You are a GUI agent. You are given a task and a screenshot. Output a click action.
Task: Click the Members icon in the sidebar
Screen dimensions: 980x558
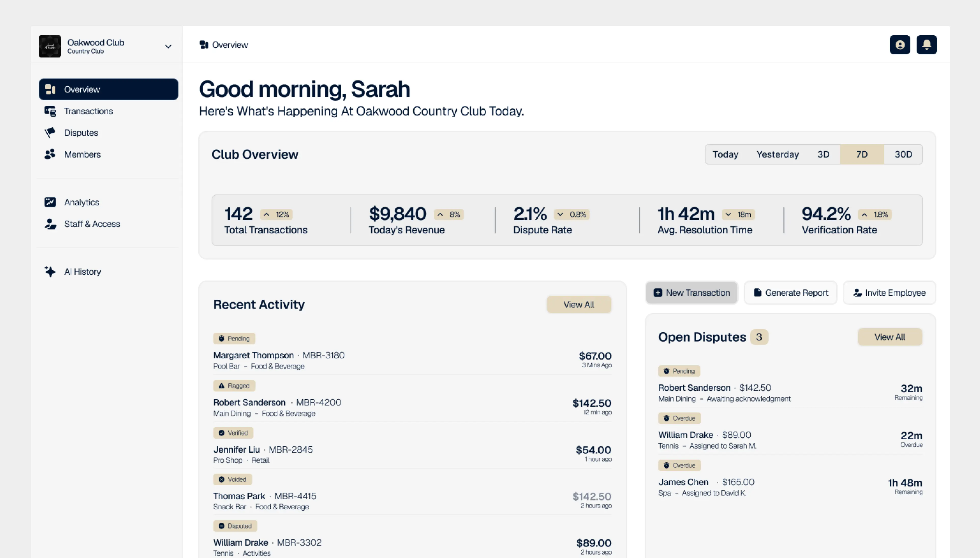point(50,154)
